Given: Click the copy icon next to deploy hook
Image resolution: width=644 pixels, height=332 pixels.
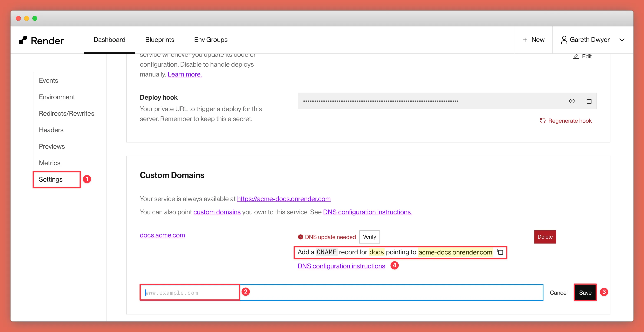Looking at the screenshot, I should coord(589,101).
